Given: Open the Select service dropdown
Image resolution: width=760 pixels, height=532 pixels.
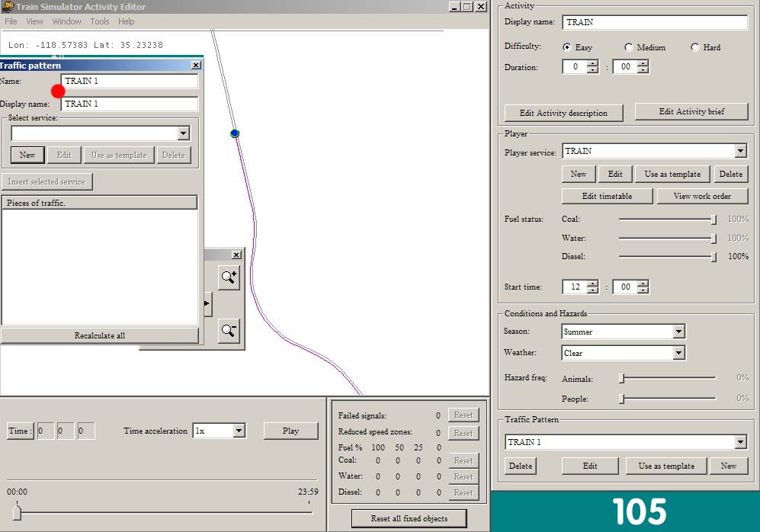Looking at the screenshot, I should click(183, 133).
